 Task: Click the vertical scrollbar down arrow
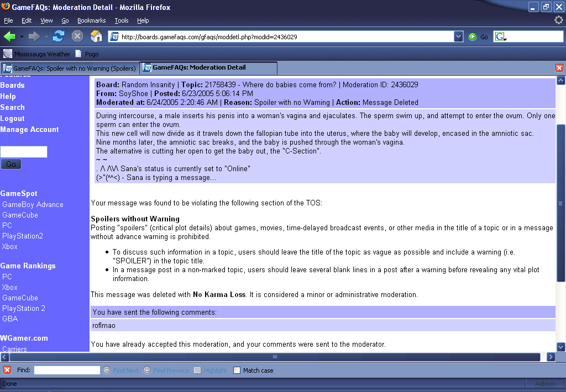pos(560,347)
